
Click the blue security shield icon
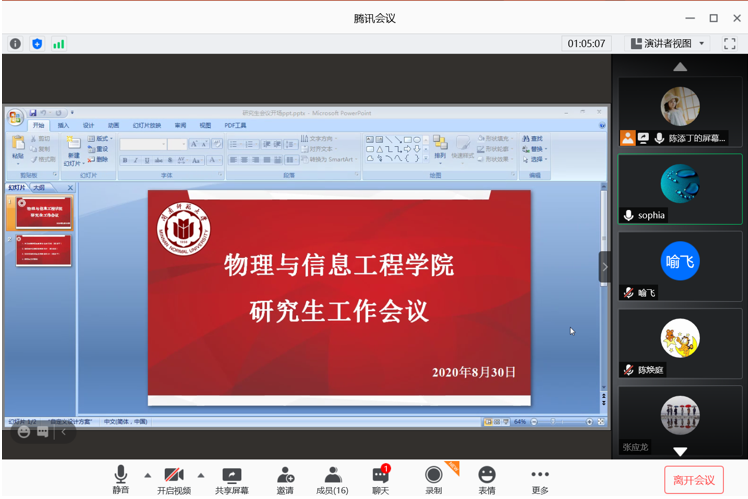(x=37, y=43)
